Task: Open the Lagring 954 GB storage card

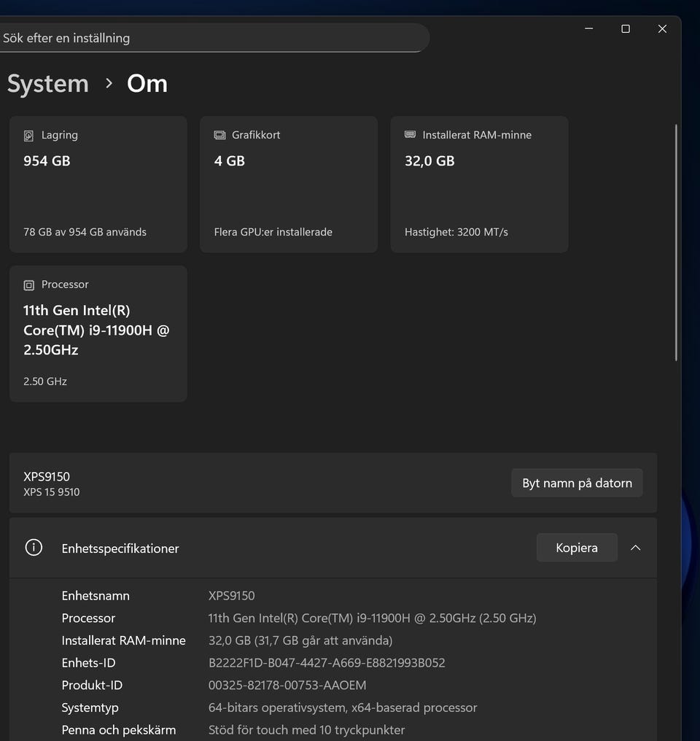Action: (x=98, y=185)
